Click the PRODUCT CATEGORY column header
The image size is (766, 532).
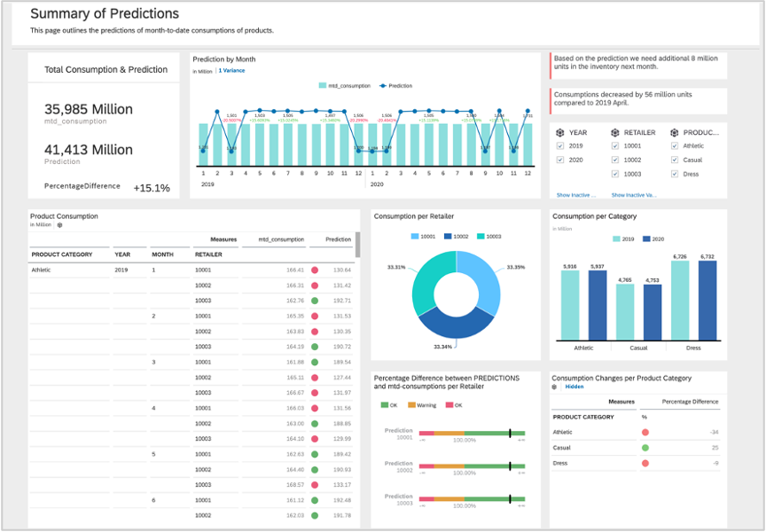[62, 254]
